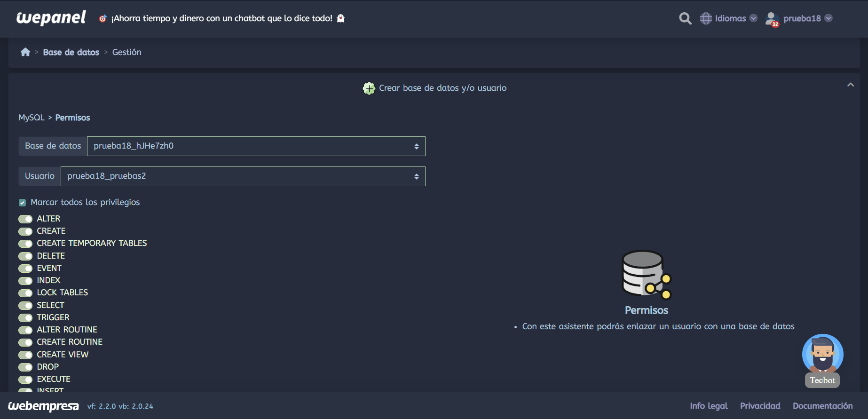Click the Permisos database icon
868x419 pixels.
coord(646,275)
